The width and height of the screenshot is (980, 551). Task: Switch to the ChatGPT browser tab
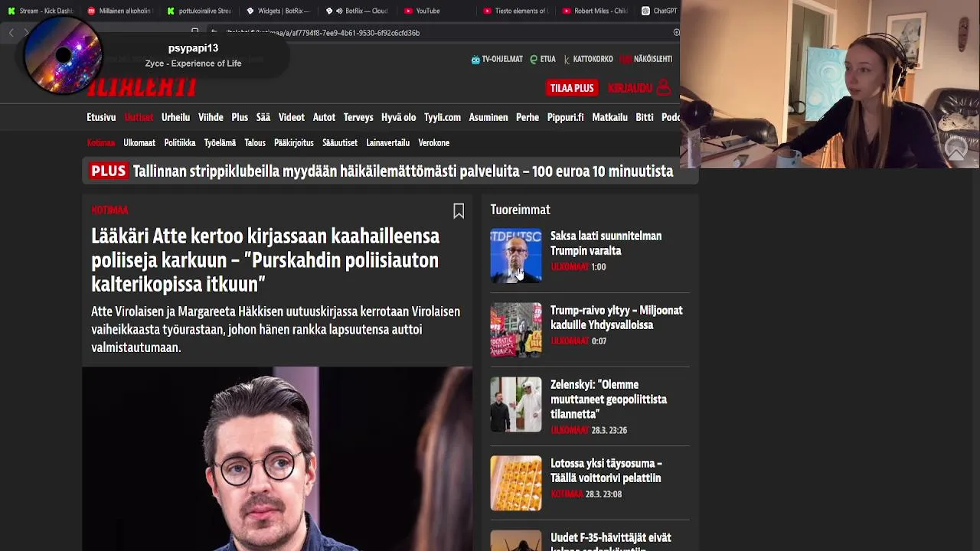[659, 11]
